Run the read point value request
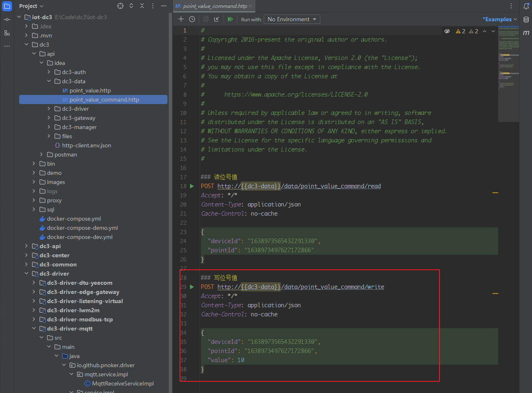Image resolution: width=532 pixels, height=393 pixels. pos(192,186)
